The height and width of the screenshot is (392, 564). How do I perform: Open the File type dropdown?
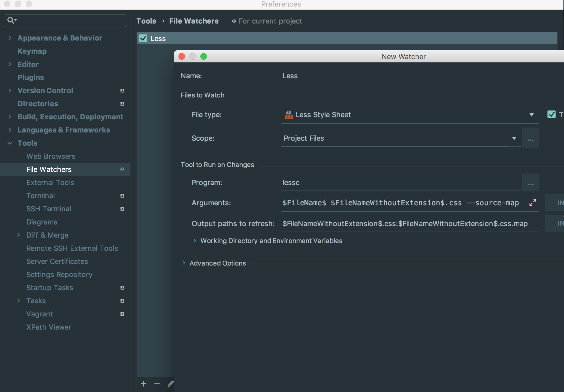532,115
